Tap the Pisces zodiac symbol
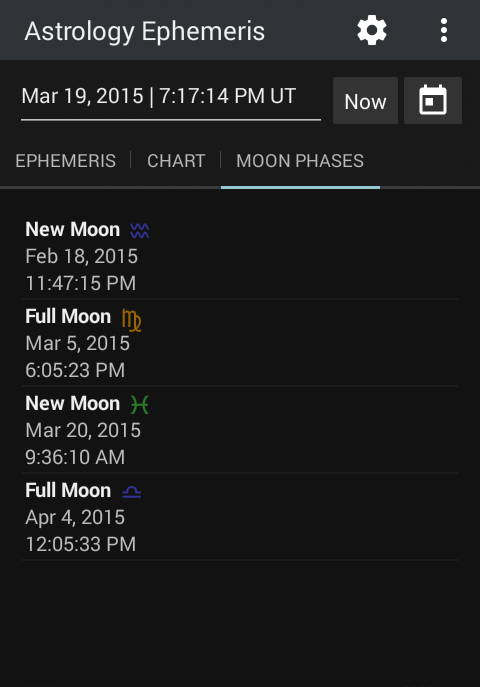 pyautogui.click(x=140, y=404)
